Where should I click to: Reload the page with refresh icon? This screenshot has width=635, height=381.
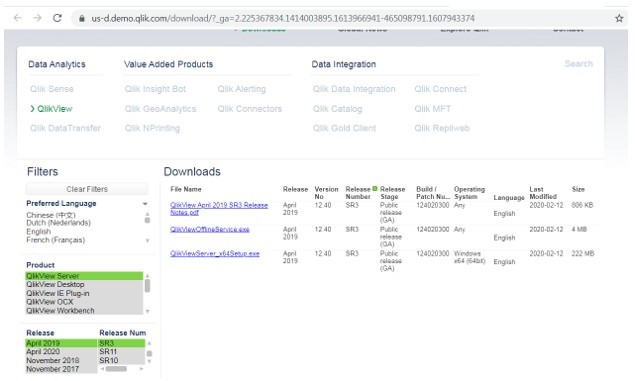click(x=58, y=18)
